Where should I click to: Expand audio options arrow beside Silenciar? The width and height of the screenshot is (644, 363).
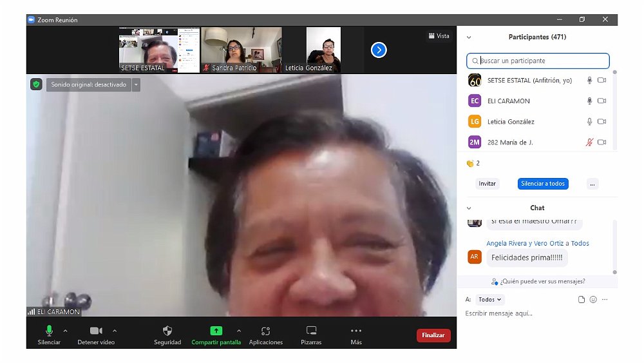pos(65,331)
